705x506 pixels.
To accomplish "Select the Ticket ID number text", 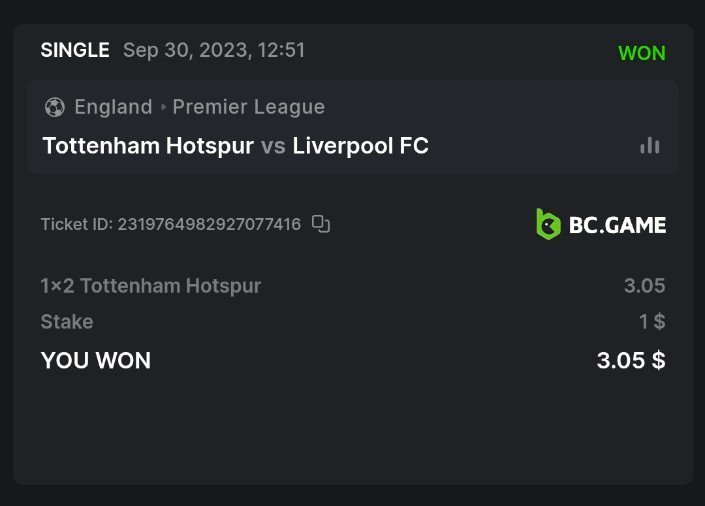I will 209,224.
